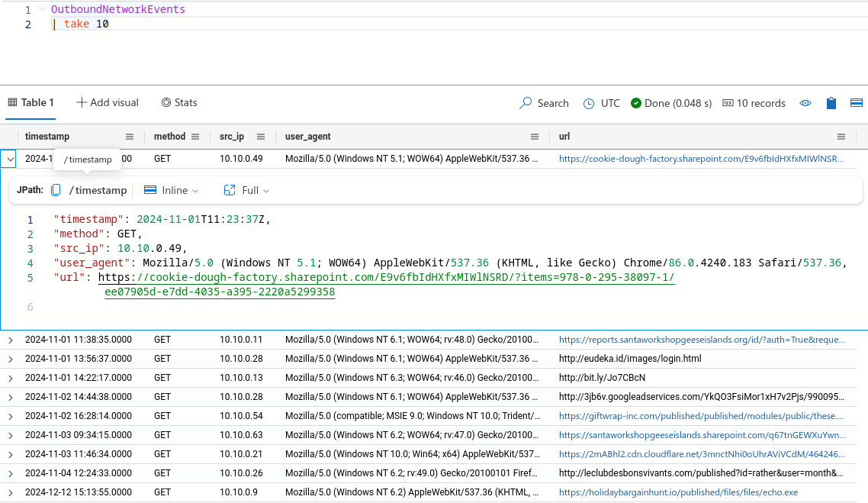Image resolution: width=868 pixels, height=503 pixels.
Task: Open the src_ip column menu icon
Action: pyautogui.click(x=261, y=137)
